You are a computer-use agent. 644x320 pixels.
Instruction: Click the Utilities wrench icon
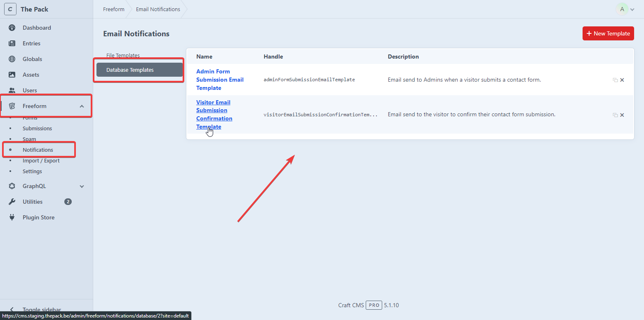click(12, 202)
